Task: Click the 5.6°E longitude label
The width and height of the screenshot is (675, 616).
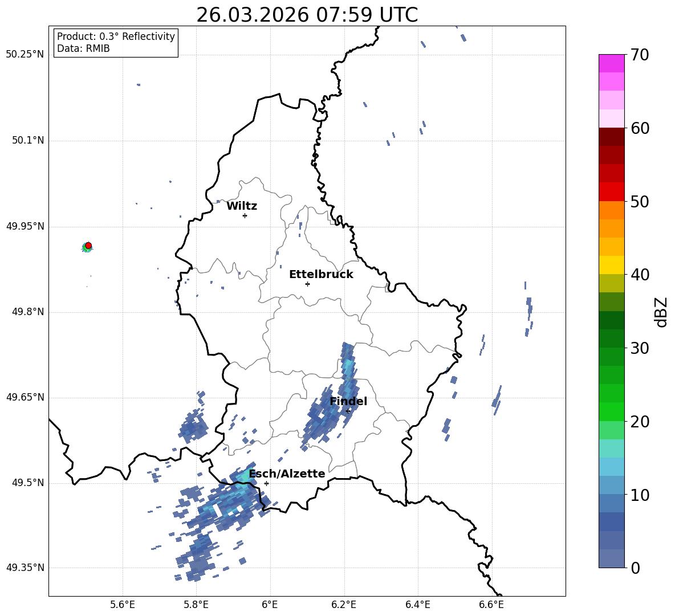Action: 123,605
